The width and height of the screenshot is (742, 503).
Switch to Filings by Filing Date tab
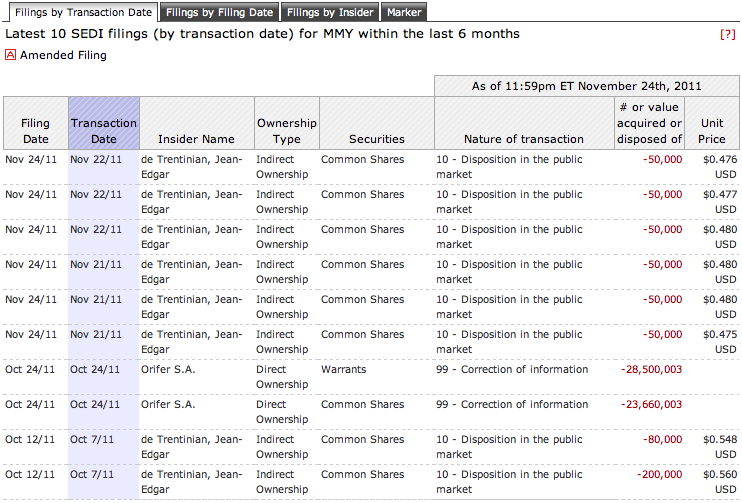pos(219,13)
